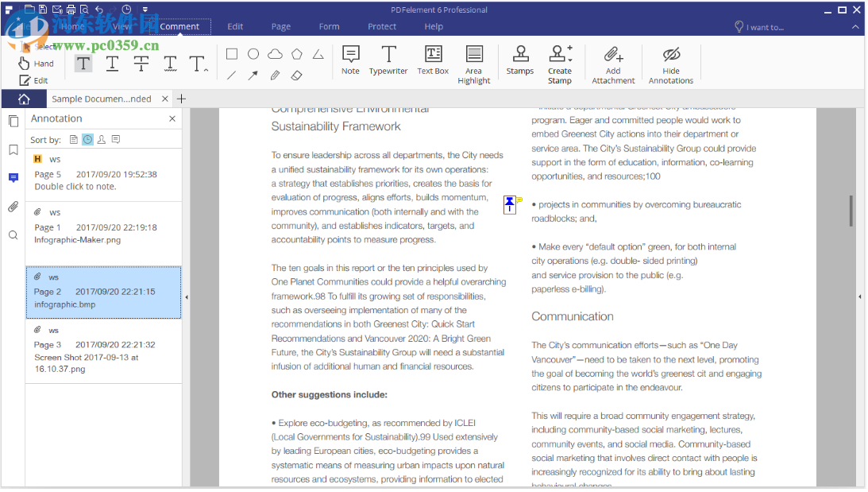Pick the Arrow drawing tool
This screenshot has height=492, width=868.
point(253,76)
